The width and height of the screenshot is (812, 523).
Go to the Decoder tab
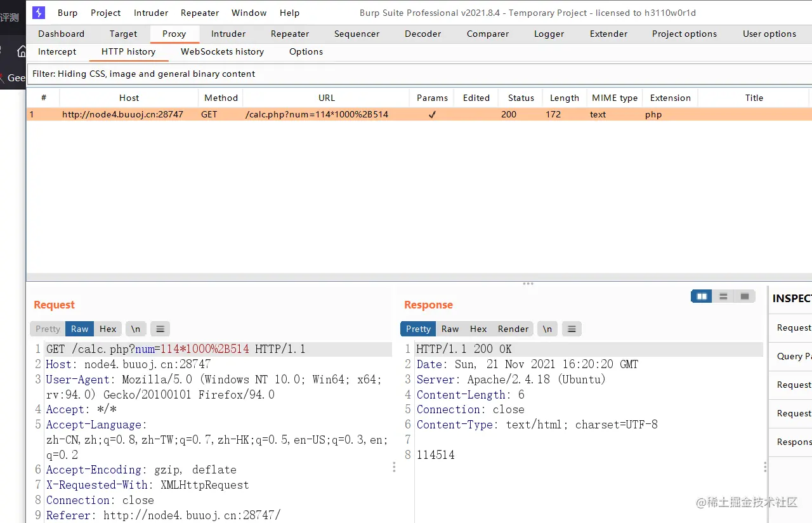[423, 34]
